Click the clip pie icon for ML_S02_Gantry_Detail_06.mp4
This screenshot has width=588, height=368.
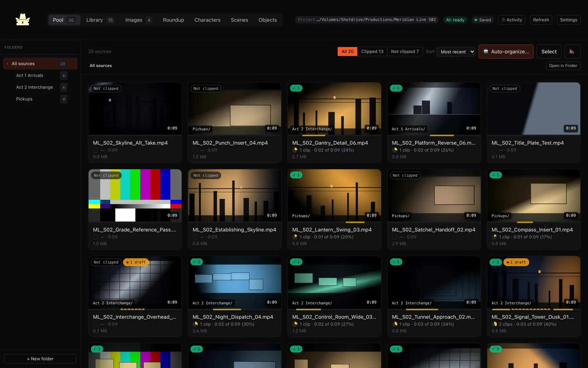point(295,150)
